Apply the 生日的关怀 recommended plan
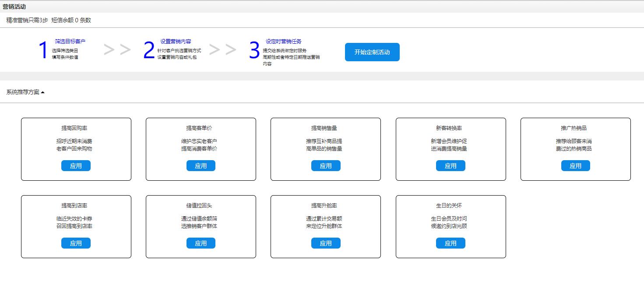This screenshot has width=644, height=284. [450, 243]
